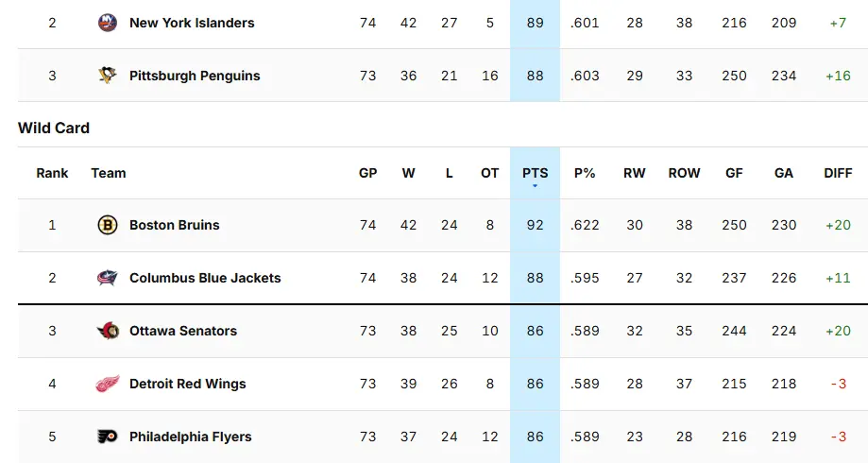The width and height of the screenshot is (868, 463).
Task: Open the Boston Bruins team link
Action: (174, 225)
